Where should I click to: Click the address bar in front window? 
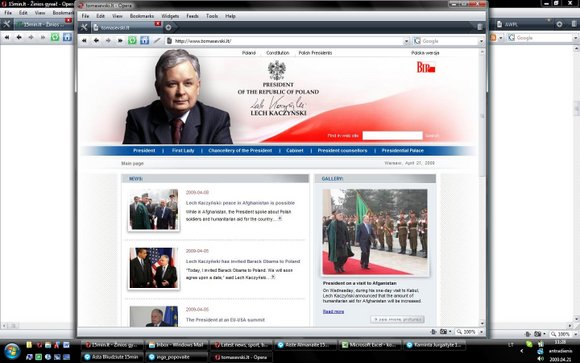pyautogui.click(x=287, y=41)
